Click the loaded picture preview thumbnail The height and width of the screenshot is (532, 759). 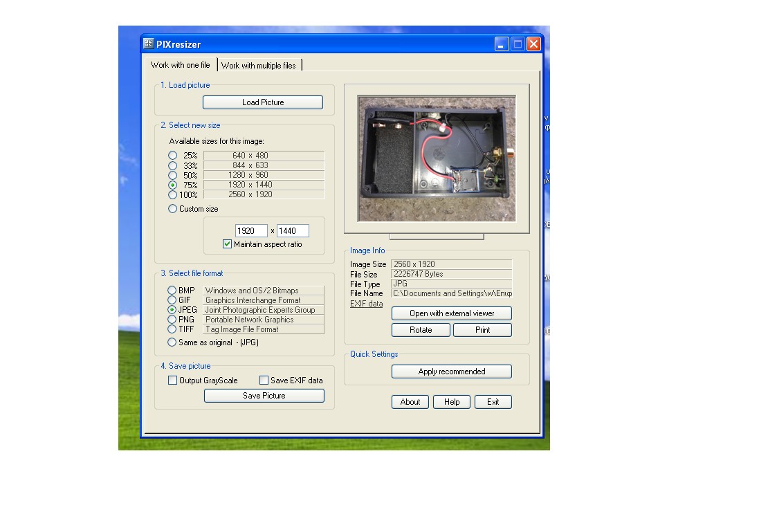[x=436, y=158]
